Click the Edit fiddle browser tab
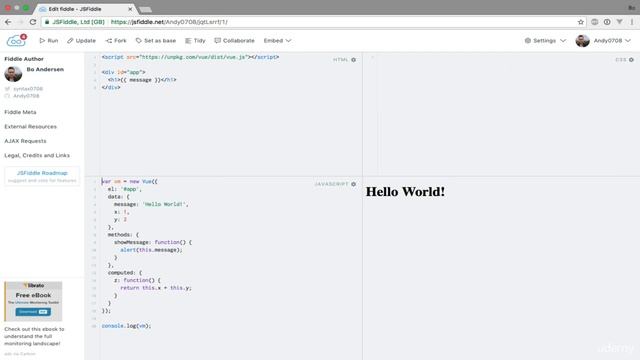Image resolution: width=640 pixels, height=360 pixels. 84,9
